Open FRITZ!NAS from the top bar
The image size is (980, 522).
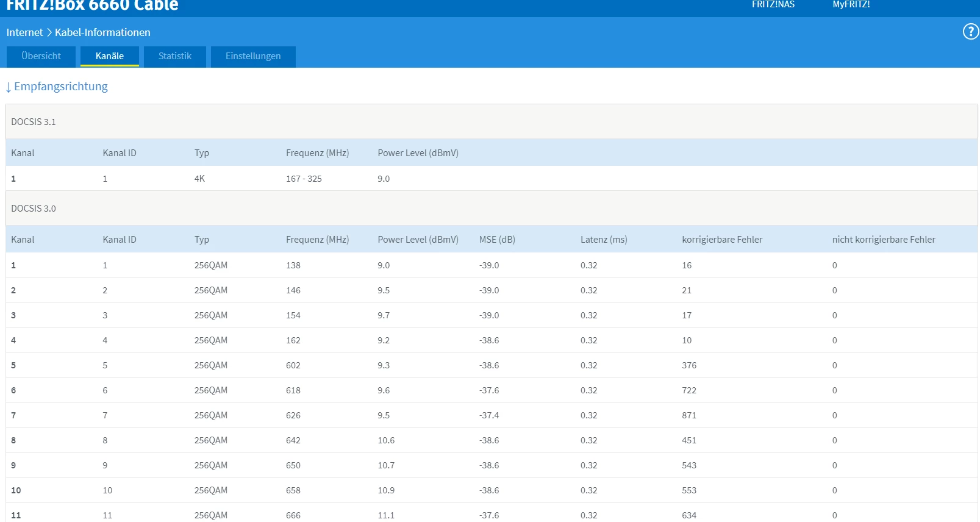tap(773, 5)
